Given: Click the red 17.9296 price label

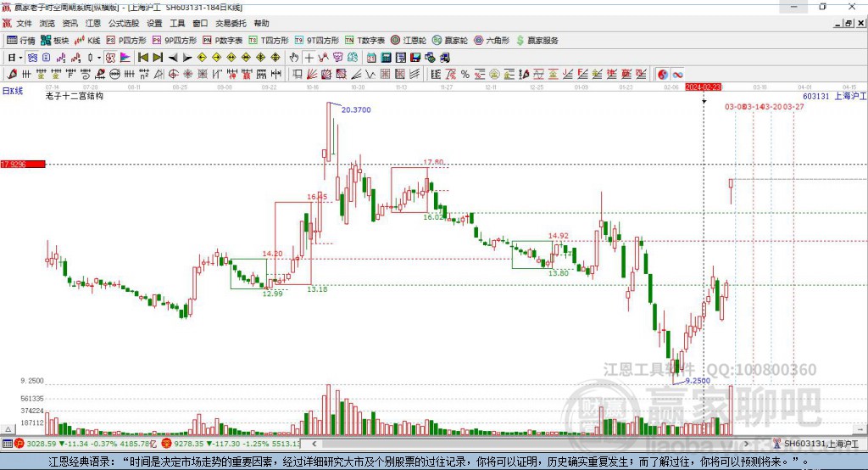Looking at the screenshot, I should [23, 164].
